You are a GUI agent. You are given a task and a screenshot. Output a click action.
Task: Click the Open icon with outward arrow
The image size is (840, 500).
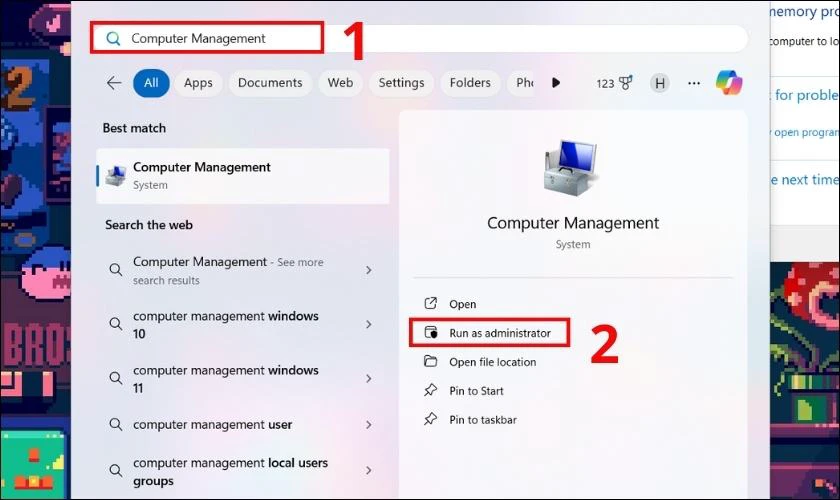pyautogui.click(x=431, y=303)
